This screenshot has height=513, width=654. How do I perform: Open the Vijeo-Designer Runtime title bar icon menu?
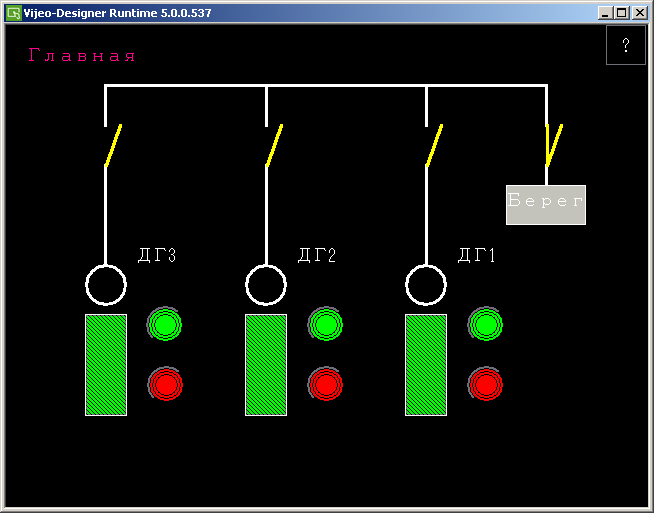(13, 12)
